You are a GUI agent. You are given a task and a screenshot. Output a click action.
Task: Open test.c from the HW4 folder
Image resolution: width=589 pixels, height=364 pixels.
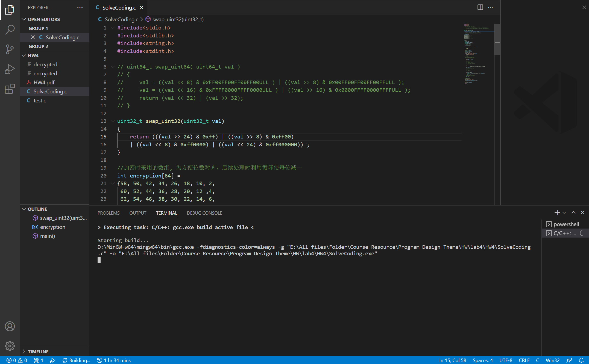pos(40,100)
